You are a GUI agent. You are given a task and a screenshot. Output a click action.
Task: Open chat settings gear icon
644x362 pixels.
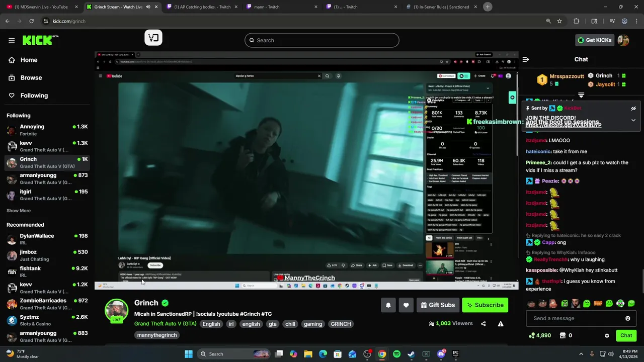[x=607, y=335]
